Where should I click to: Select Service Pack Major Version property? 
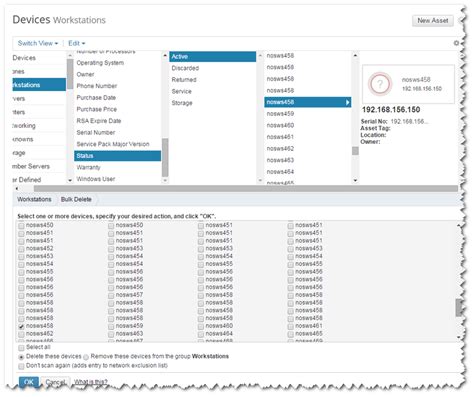113,144
